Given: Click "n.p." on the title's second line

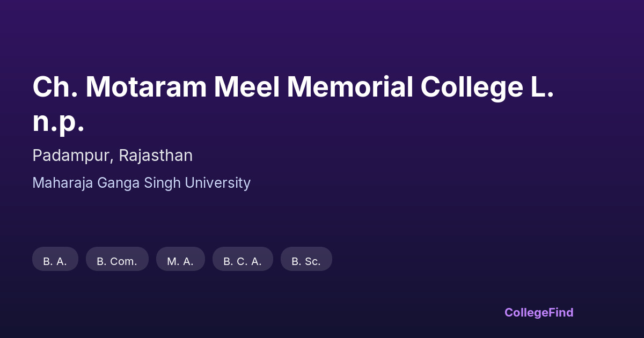Looking at the screenshot, I should pos(58,122).
